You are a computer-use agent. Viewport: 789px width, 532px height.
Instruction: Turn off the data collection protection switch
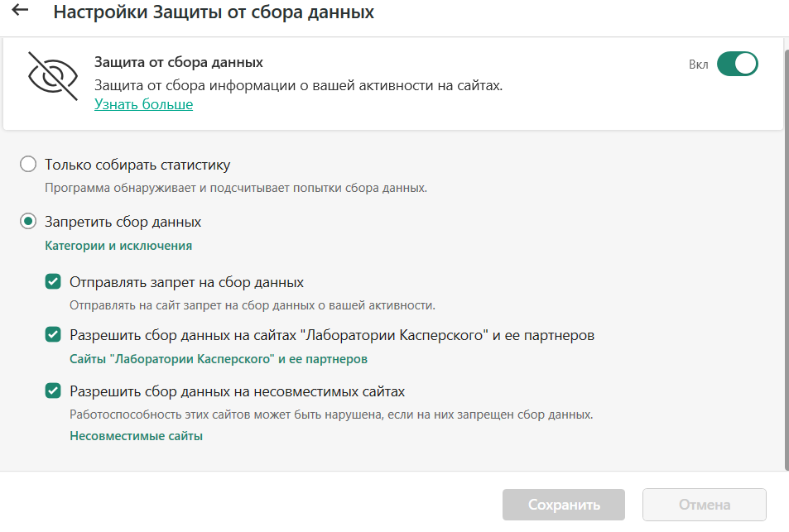tap(737, 64)
